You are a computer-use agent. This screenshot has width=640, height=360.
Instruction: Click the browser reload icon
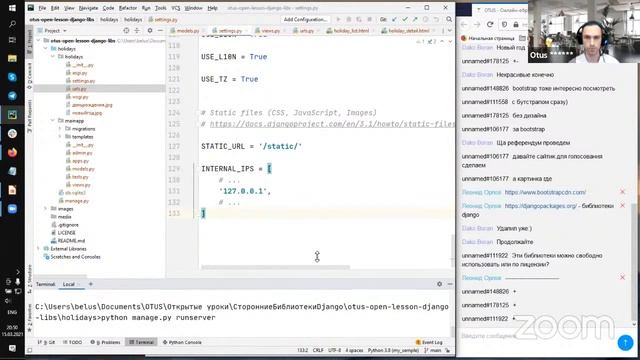(x=490, y=24)
